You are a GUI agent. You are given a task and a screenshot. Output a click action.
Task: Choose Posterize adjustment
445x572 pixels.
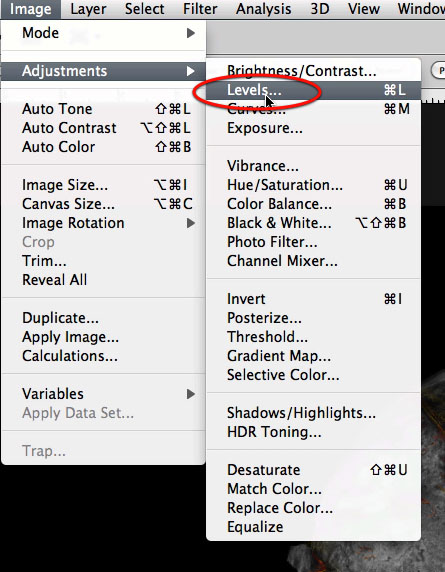coord(314,318)
